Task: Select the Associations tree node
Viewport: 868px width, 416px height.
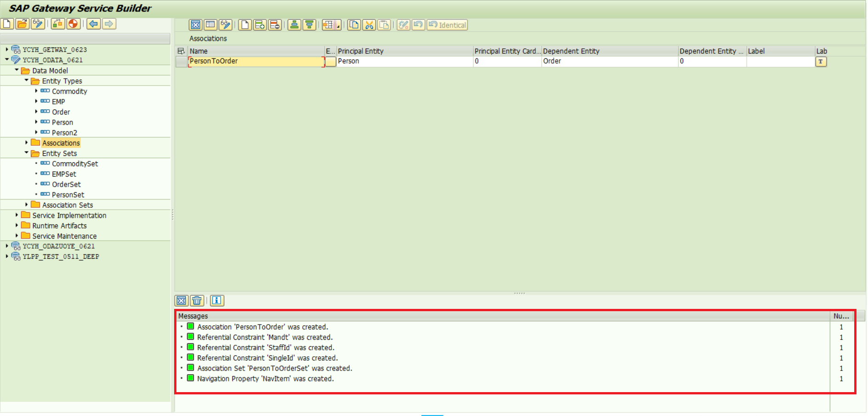Action: (x=61, y=143)
